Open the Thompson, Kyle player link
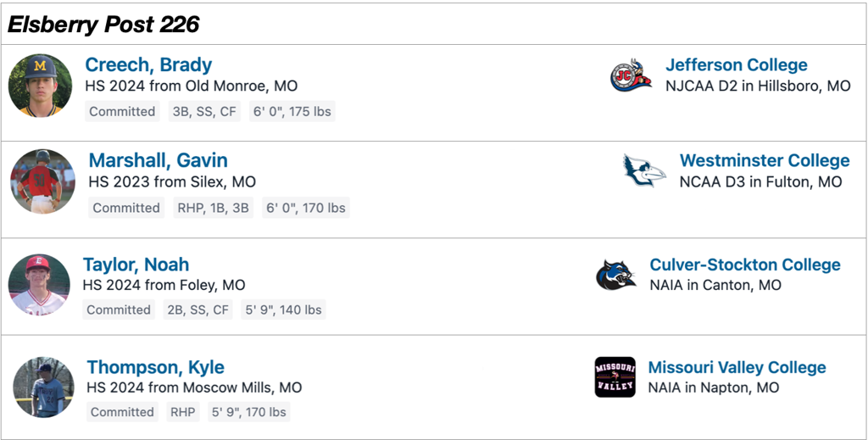 (155, 368)
